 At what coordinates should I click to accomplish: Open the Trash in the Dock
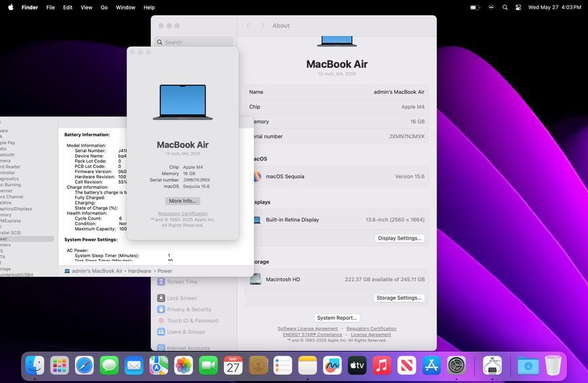click(x=553, y=365)
